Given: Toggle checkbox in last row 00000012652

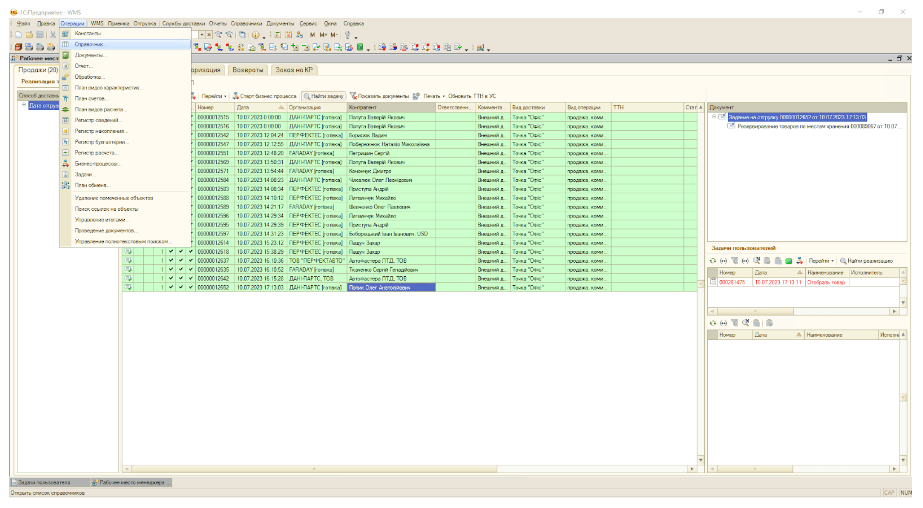Looking at the screenshot, I should [170, 287].
